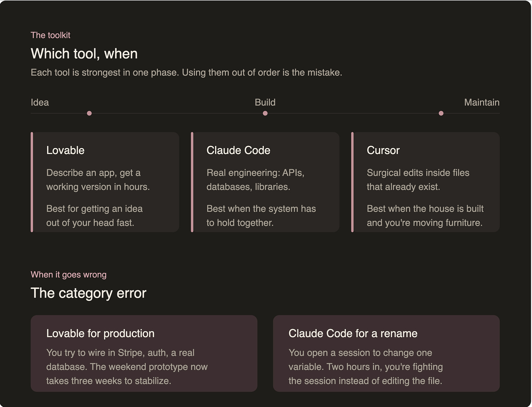Click 'Best when the house is built' text
This screenshot has width=532, height=407.
(x=425, y=216)
